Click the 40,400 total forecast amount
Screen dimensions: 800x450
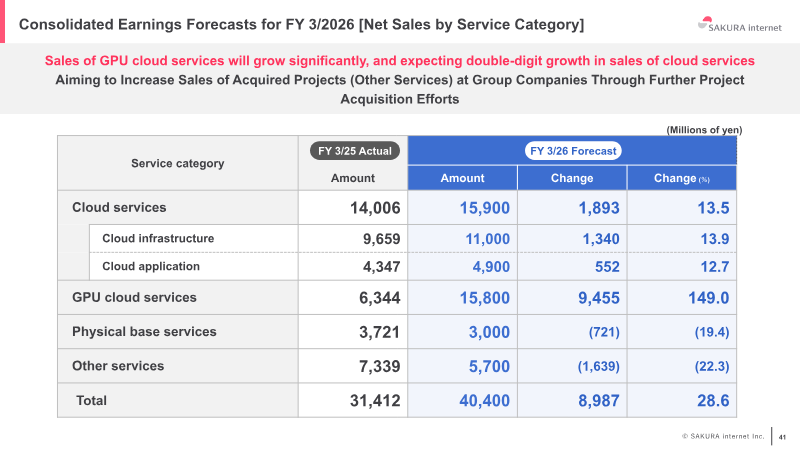click(x=484, y=401)
